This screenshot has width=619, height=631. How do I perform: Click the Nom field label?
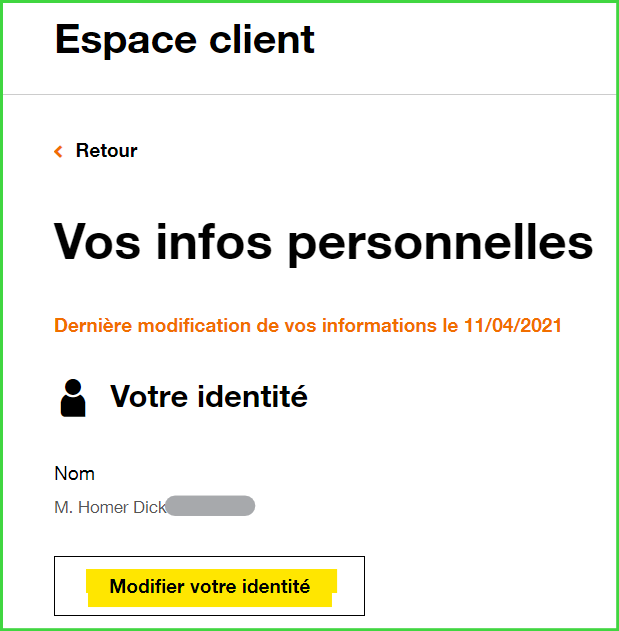click(74, 473)
